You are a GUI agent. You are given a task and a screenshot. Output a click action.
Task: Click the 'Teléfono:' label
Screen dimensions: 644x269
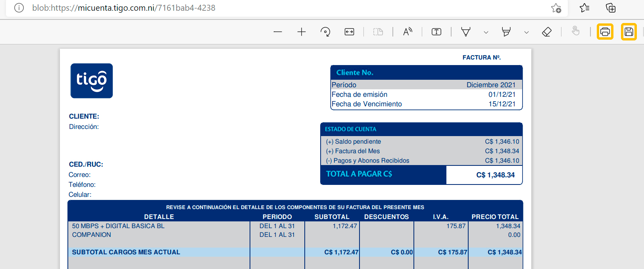click(x=82, y=184)
